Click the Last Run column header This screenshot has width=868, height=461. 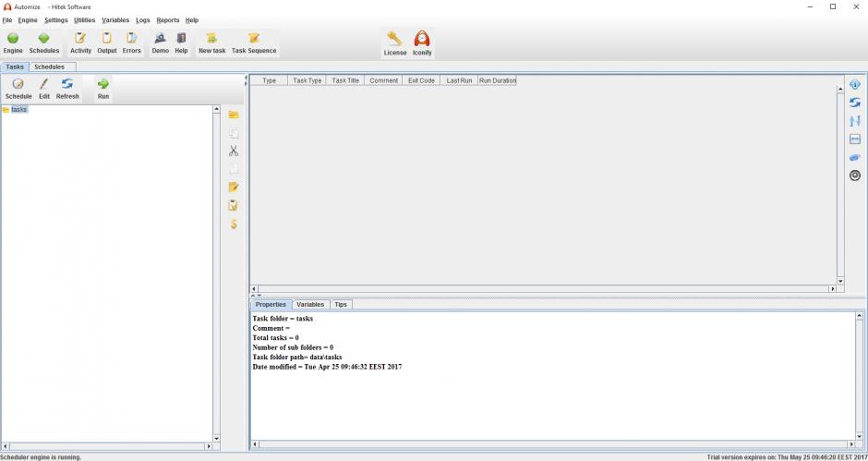pos(459,80)
